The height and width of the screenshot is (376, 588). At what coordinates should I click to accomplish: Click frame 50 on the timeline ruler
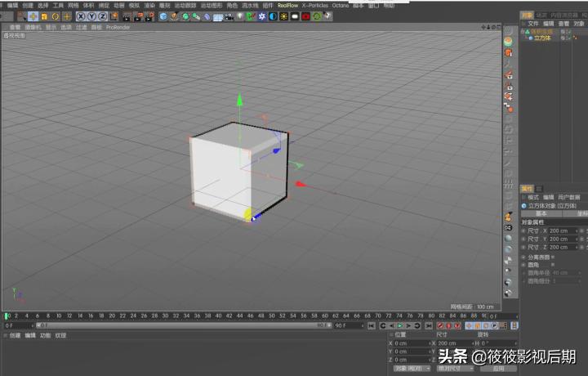tap(270, 315)
